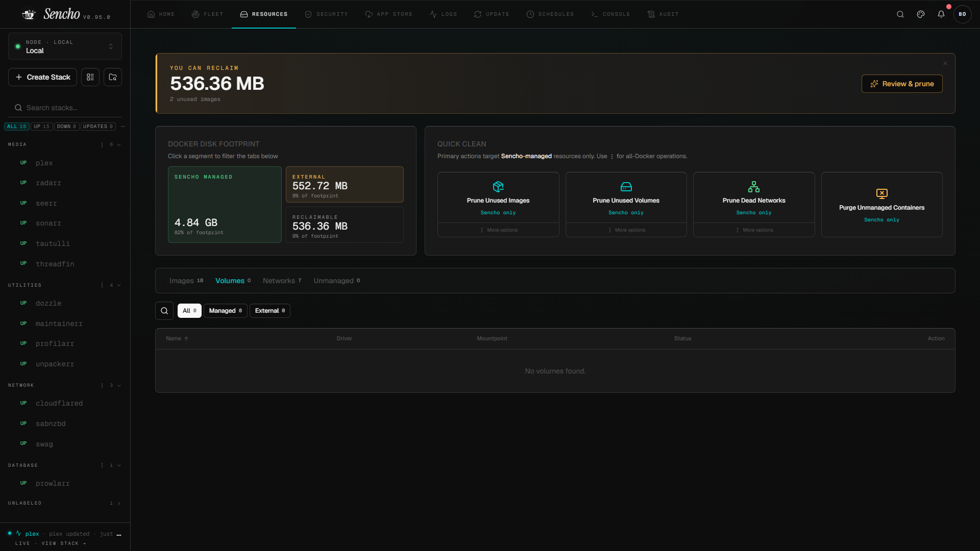Click the Prune Dead Networks icon
The height and width of the screenshot is (551, 980).
[753, 187]
